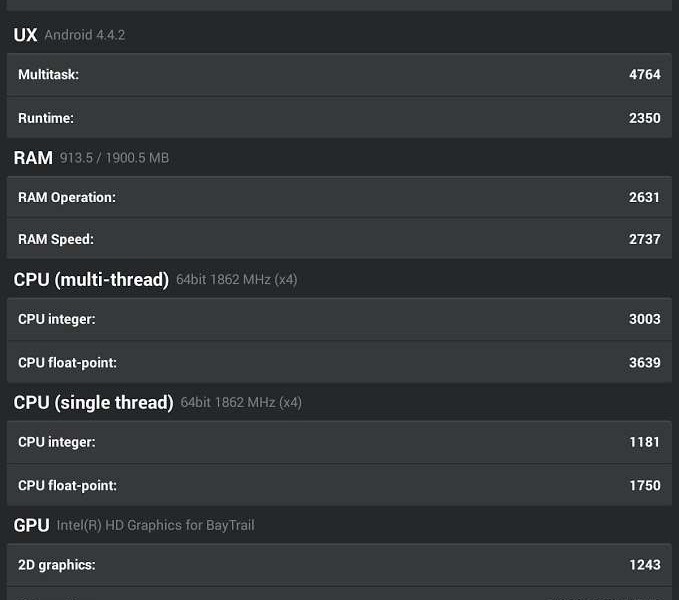Image resolution: width=679 pixels, height=600 pixels.
Task: Tap CPU integer under single thread section
Action: (x=339, y=442)
